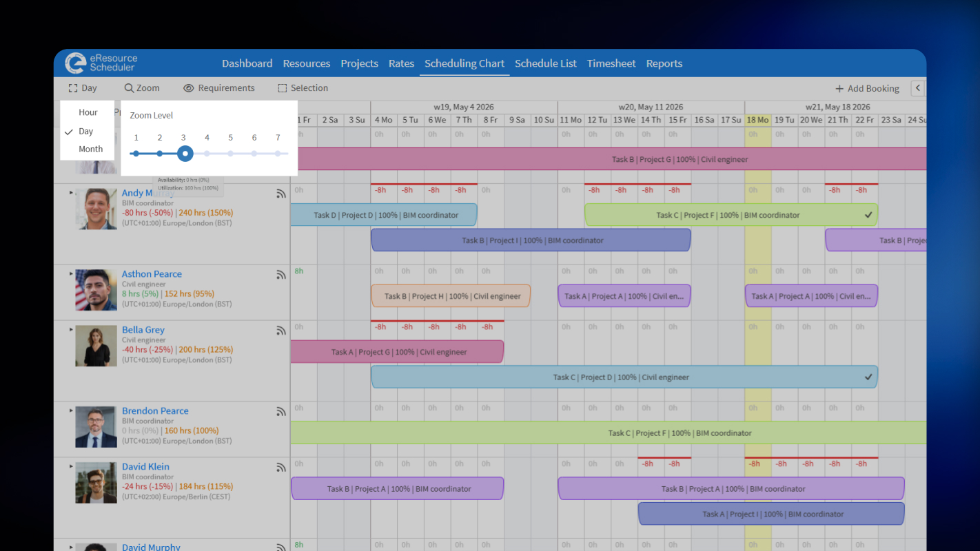Open the Schedule List tab

point(545,63)
